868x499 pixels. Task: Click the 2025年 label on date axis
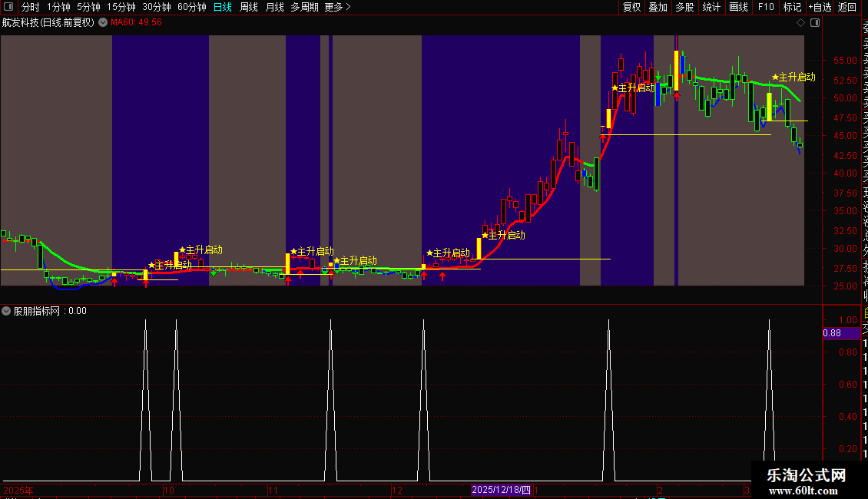coord(18,490)
